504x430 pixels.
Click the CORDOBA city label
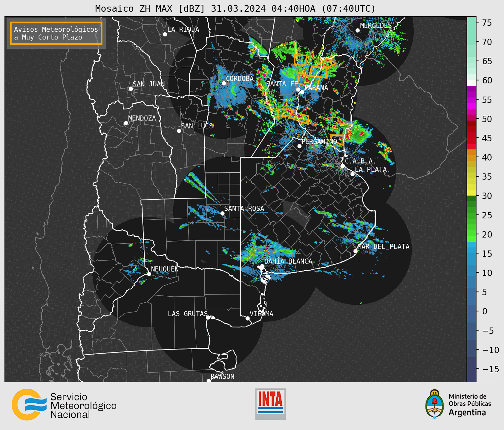click(240, 79)
